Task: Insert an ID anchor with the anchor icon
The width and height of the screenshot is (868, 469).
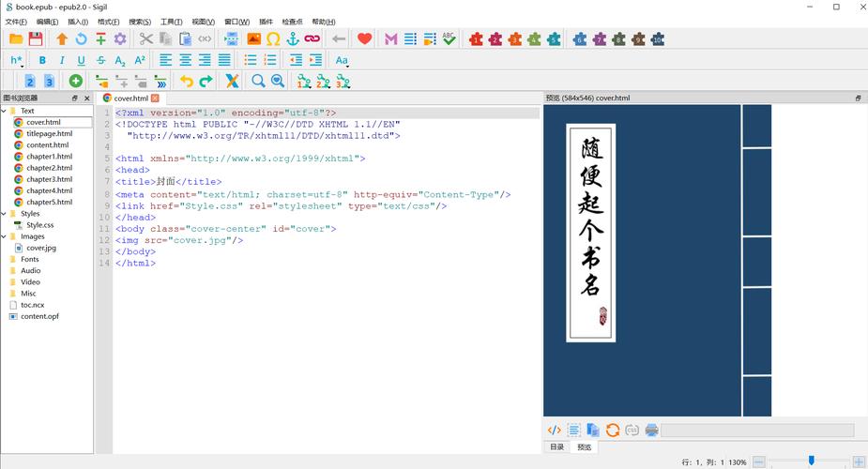Action: click(292, 38)
